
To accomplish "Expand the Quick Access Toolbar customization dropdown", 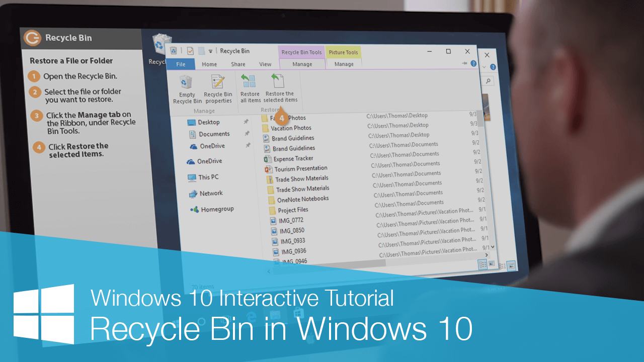I will click(210, 51).
